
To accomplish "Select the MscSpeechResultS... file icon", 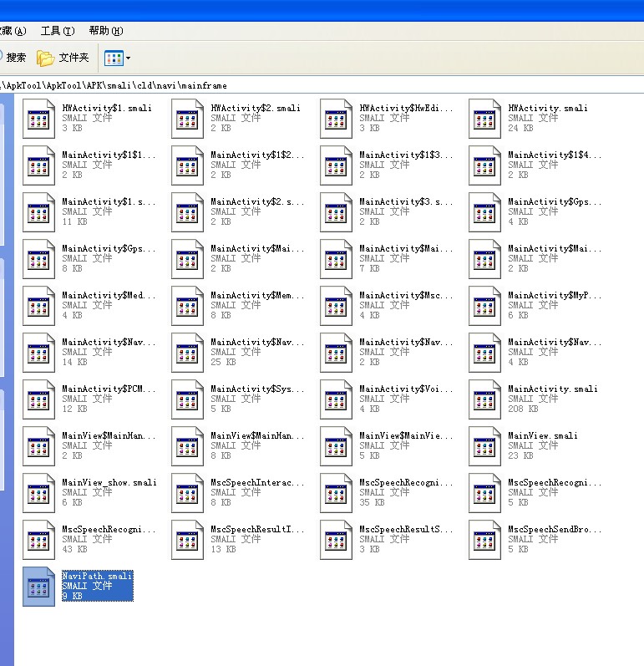I will 336,540.
